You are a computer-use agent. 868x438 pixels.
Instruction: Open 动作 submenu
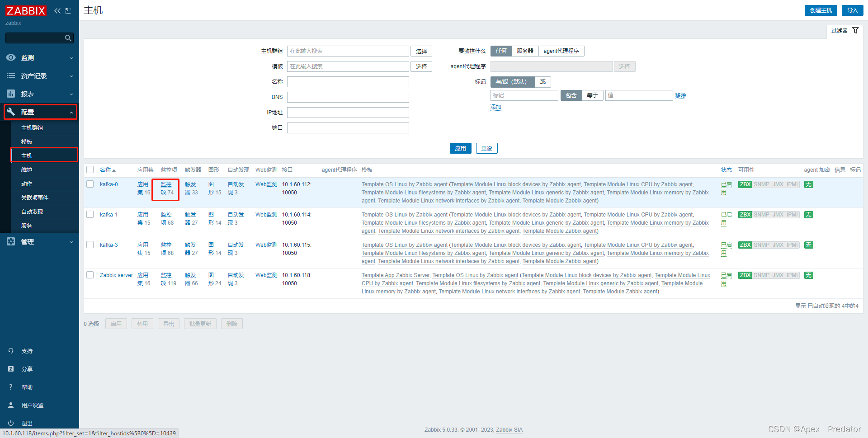click(x=45, y=184)
